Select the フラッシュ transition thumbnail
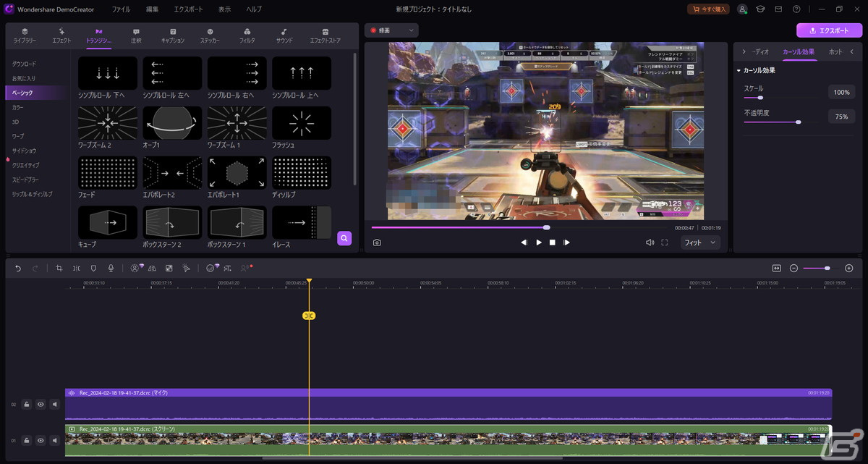868x464 pixels. (x=302, y=123)
